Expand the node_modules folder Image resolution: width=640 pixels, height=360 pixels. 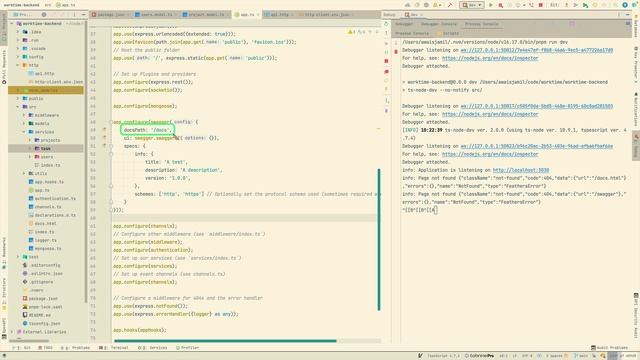tap(18, 90)
